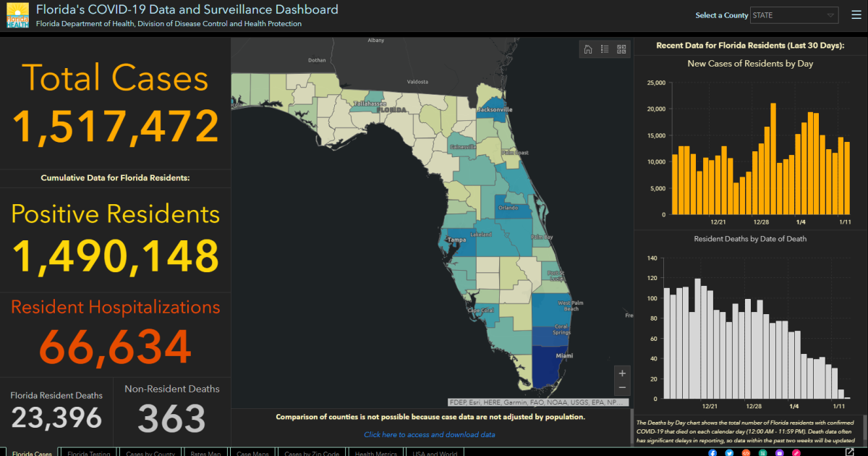The image size is (868, 456).
Task: Zoom out on the map with minus button
Action: [x=622, y=388]
